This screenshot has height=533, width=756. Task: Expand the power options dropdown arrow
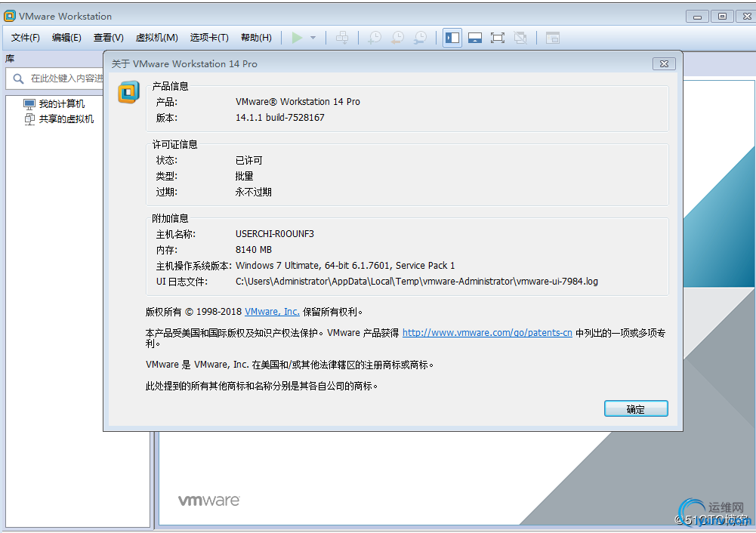pyautogui.click(x=313, y=38)
